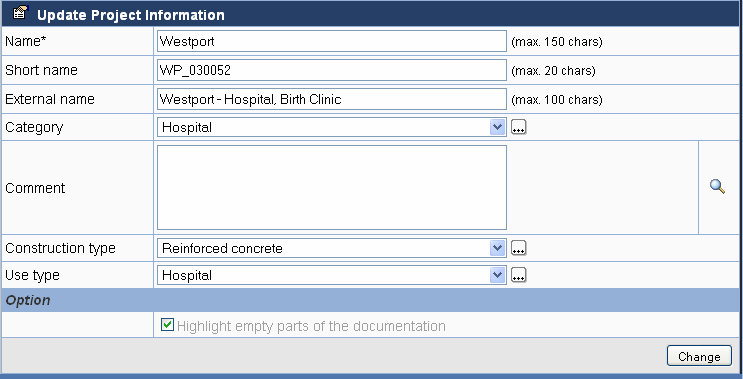
Task: Open the ellipsis button next to Category
Action: coord(519,127)
